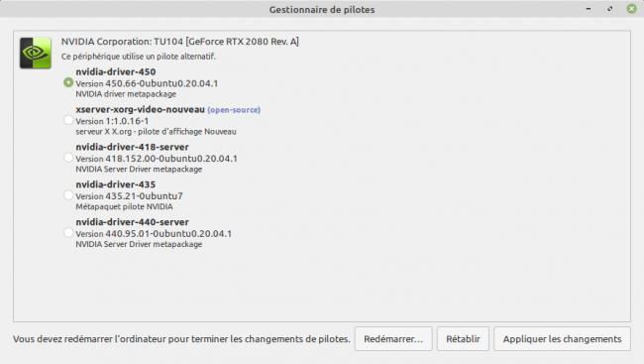
Task: Click description serveur X X.org pilote d'affichage
Action: coord(157,132)
